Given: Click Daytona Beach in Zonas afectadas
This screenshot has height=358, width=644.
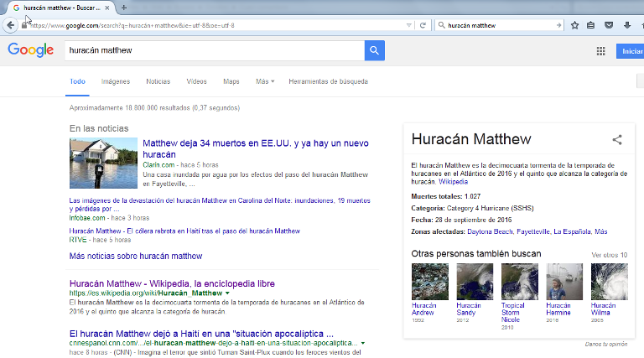Looking at the screenshot, I should (x=490, y=231).
